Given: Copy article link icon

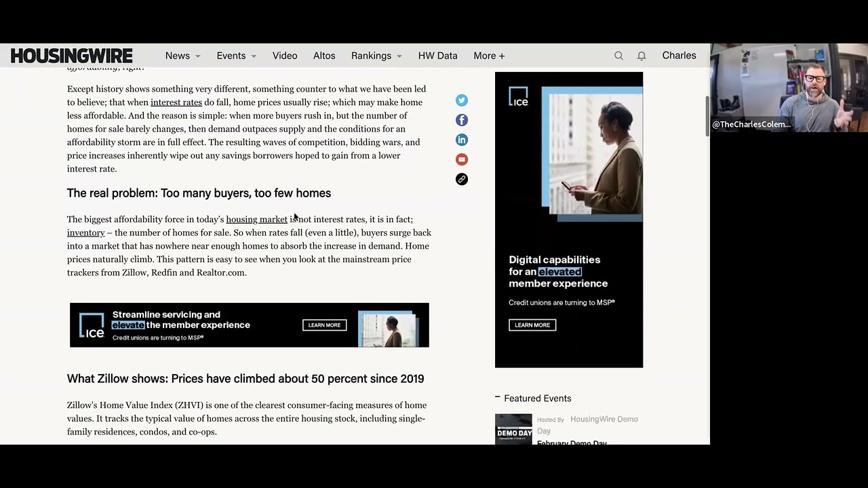Looking at the screenshot, I should (x=462, y=179).
